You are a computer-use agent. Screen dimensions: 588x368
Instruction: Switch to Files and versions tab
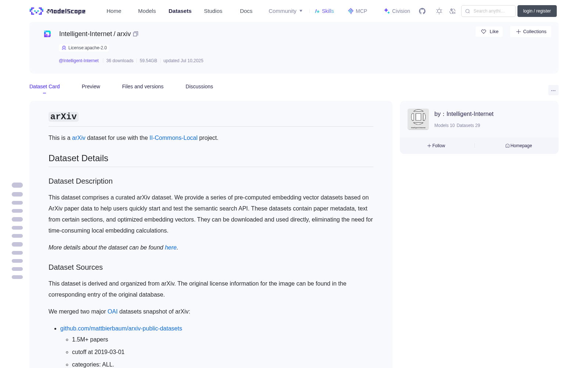[143, 86]
